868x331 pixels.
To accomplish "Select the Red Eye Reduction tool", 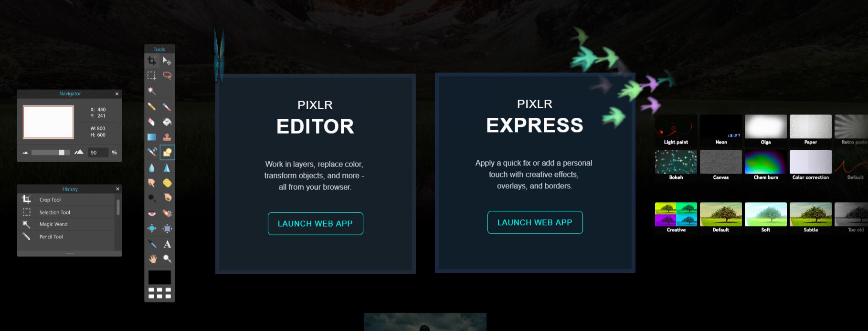I will (152, 213).
